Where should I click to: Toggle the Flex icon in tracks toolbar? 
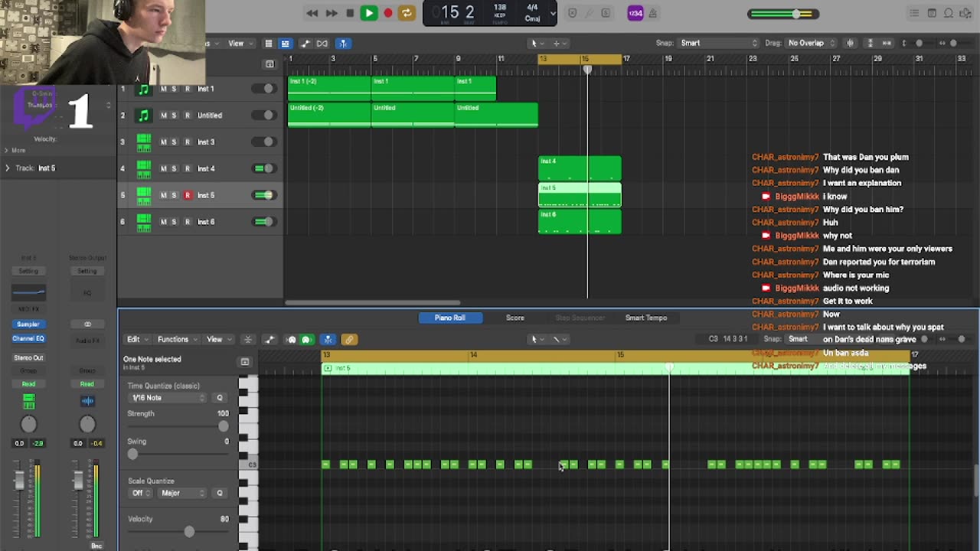322,44
